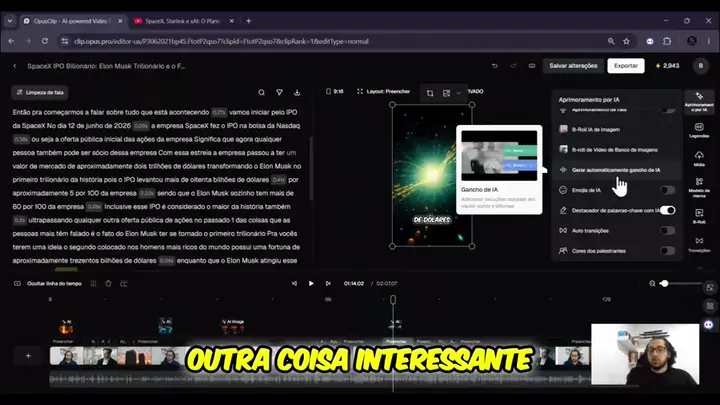720x405 pixels.
Task: Click the split clip icon in timeline toolbar
Action: coord(93,283)
